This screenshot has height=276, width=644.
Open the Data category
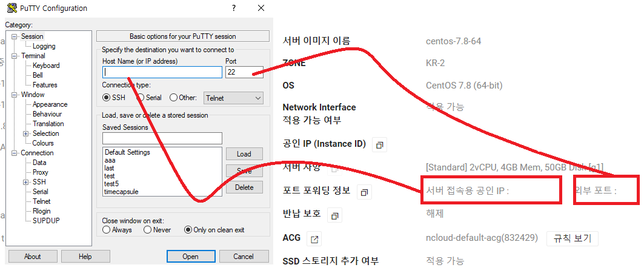pos(39,163)
